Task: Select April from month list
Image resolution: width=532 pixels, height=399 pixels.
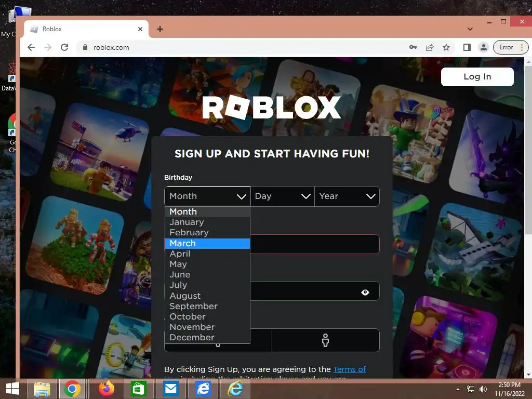Action: click(207, 254)
